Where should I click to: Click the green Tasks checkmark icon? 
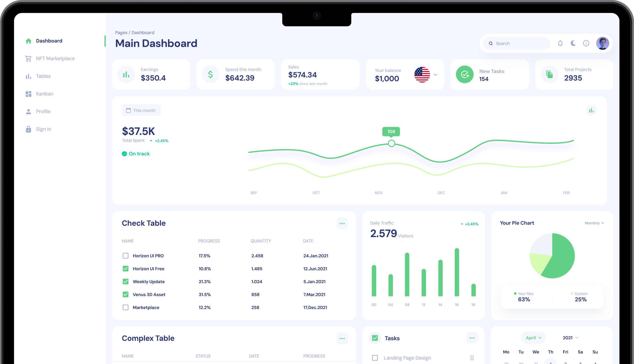click(x=375, y=338)
